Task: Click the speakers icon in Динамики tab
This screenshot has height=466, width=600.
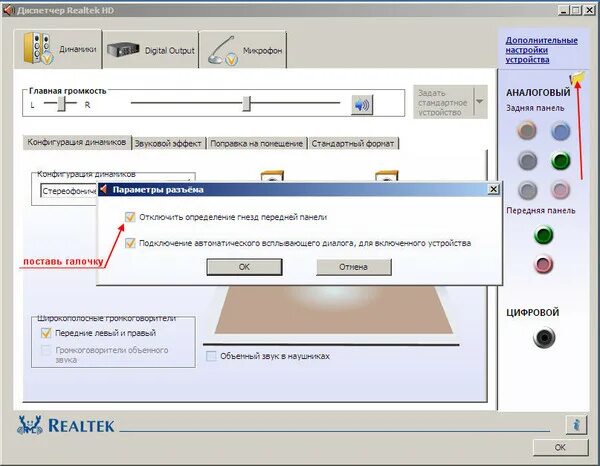Action: click(x=38, y=48)
